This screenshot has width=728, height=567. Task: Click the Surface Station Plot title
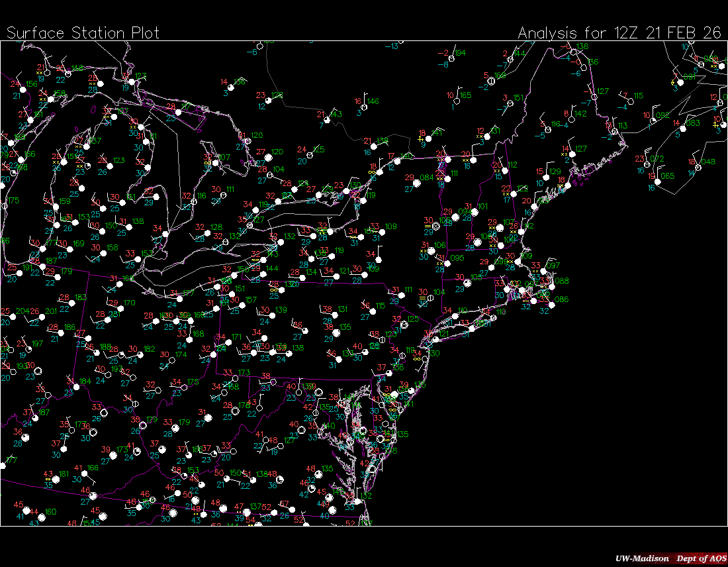coord(83,33)
